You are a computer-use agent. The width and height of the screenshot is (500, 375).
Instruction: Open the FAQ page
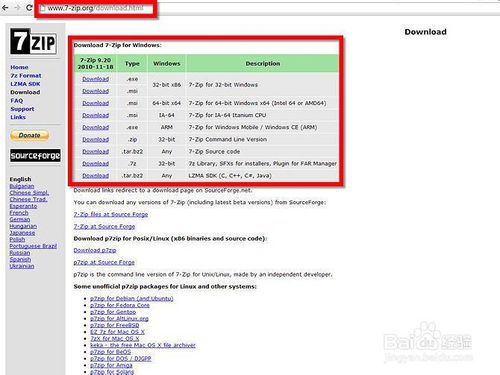[17, 101]
